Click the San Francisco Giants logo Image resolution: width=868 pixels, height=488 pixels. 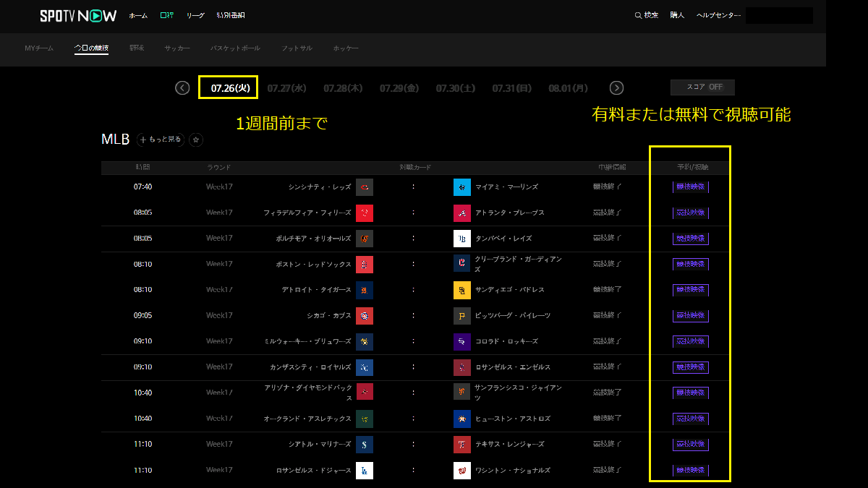tap(462, 393)
